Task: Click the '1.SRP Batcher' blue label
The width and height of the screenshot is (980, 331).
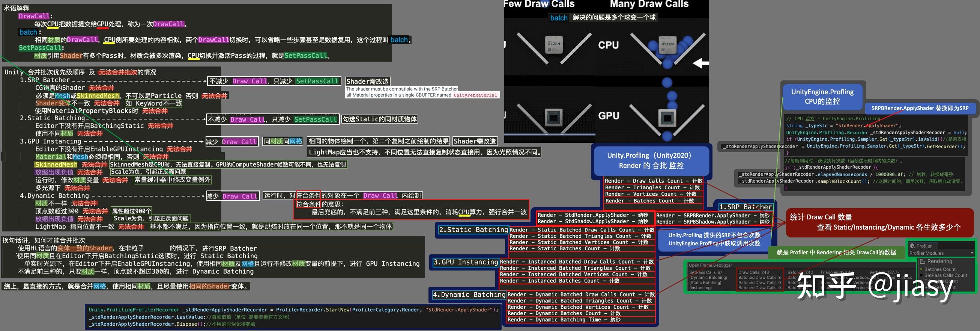Action: tap(745, 207)
